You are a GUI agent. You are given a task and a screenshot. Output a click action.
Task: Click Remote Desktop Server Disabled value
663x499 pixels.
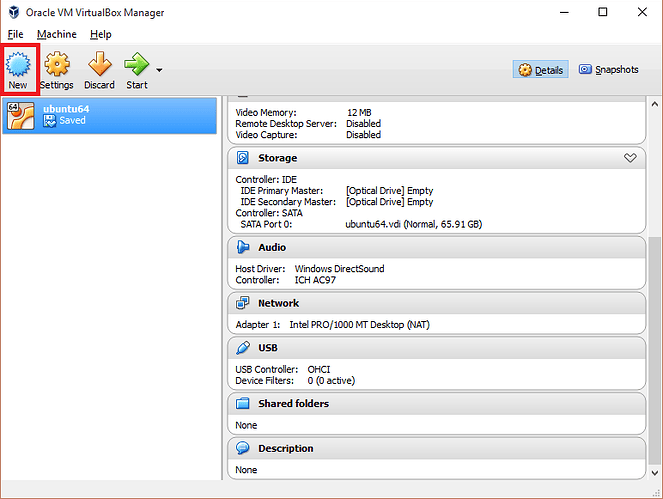pyautogui.click(x=364, y=123)
